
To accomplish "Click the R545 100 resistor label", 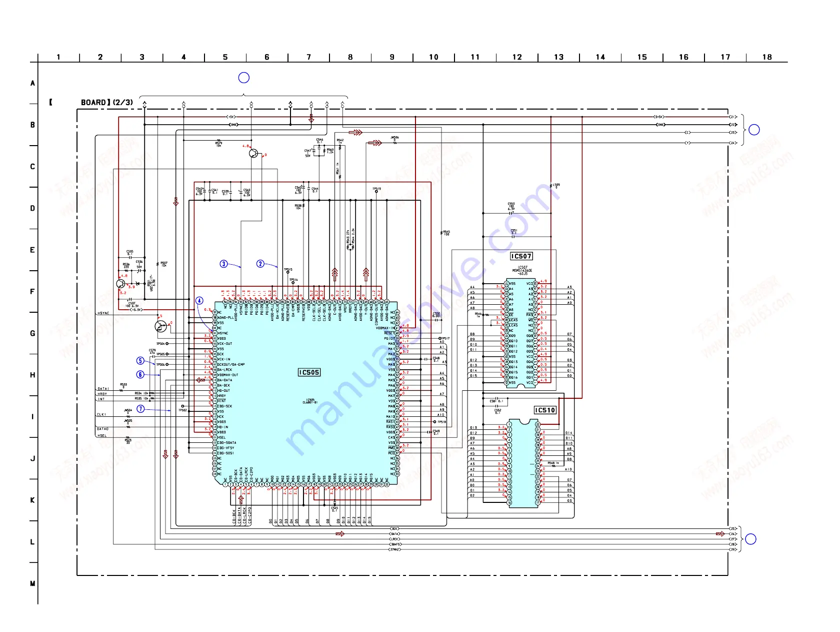I will (446, 233).
